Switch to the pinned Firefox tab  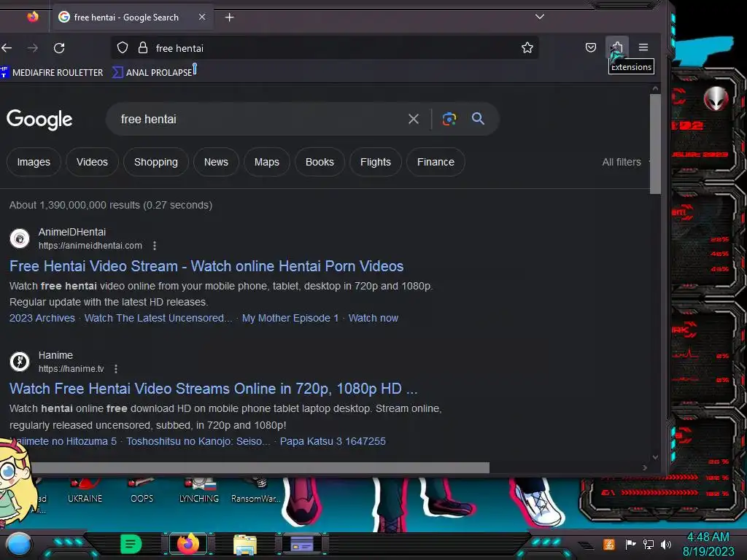[x=32, y=17]
